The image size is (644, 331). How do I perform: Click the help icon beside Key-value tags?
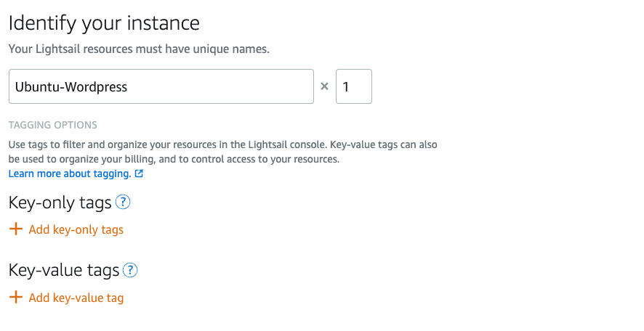[x=130, y=271]
